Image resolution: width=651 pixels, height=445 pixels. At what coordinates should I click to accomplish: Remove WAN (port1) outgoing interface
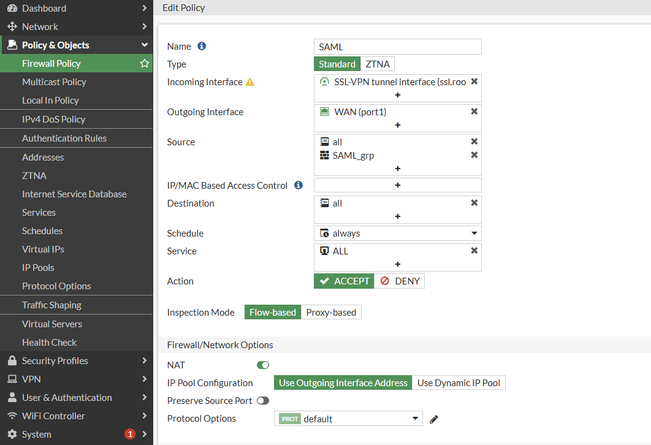click(x=474, y=112)
